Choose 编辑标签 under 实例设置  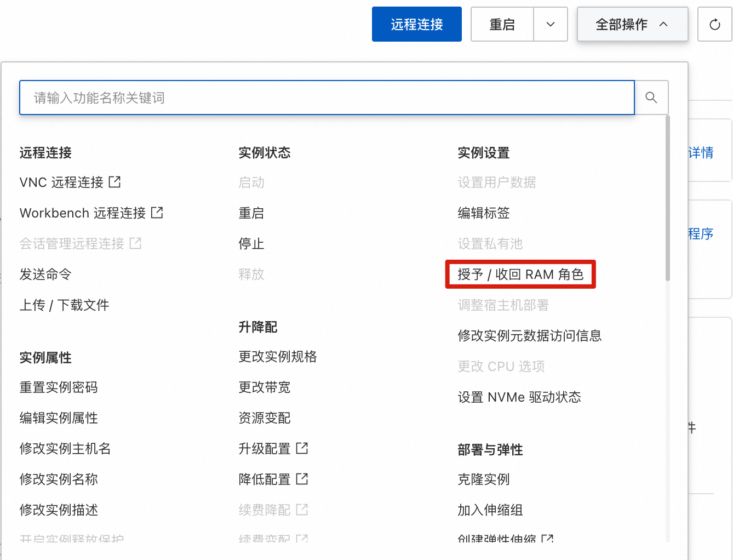click(x=484, y=213)
